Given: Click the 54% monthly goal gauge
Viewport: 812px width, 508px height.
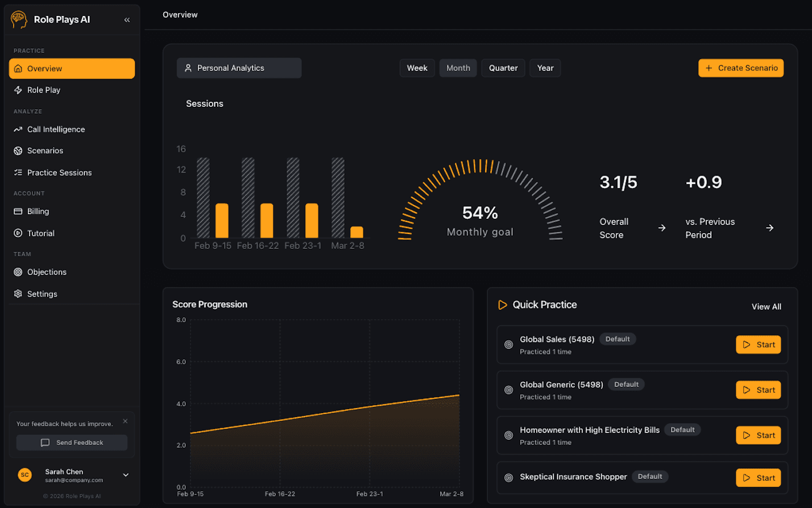Looking at the screenshot, I should (x=480, y=213).
